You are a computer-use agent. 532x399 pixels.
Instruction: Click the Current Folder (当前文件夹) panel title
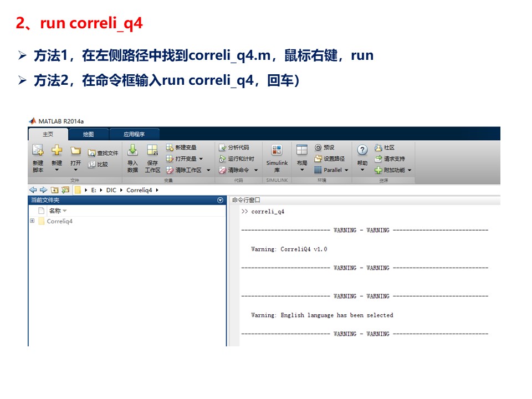tap(45, 200)
